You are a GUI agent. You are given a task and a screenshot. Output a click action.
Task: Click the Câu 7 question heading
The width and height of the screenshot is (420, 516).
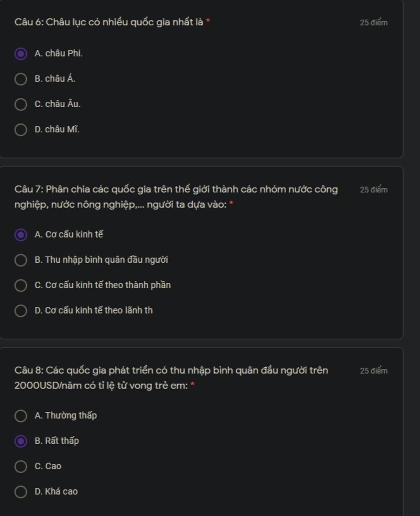pos(176,197)
